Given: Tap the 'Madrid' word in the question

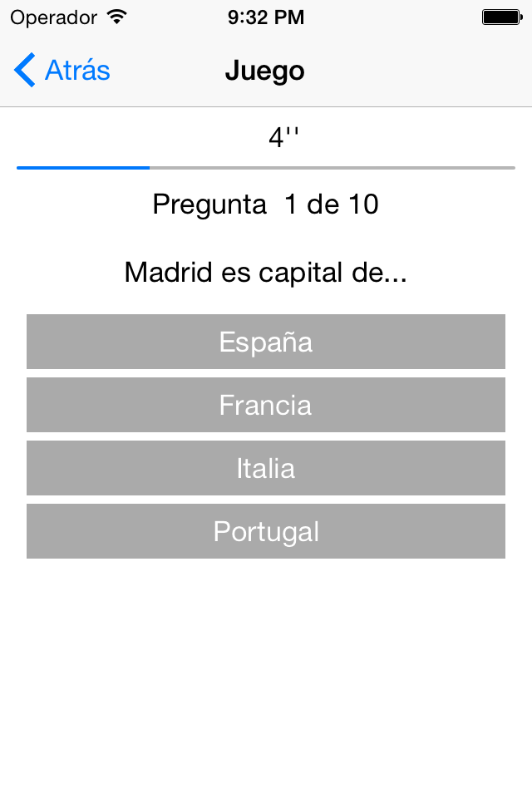Looking at the screenshot, I should click(169, 273).
